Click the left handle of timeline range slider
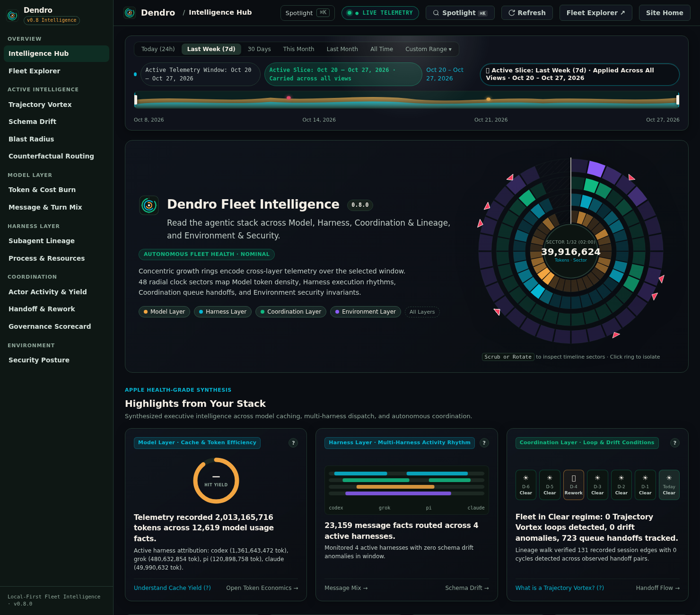This screenshot has width=700, height=615. (136, 100)
